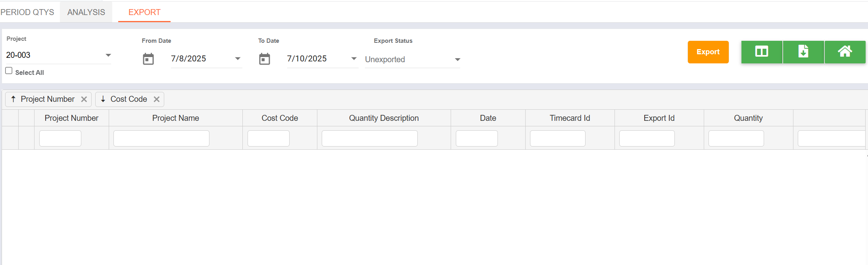Remove the Cost Code sort chip

click(157, 99)
